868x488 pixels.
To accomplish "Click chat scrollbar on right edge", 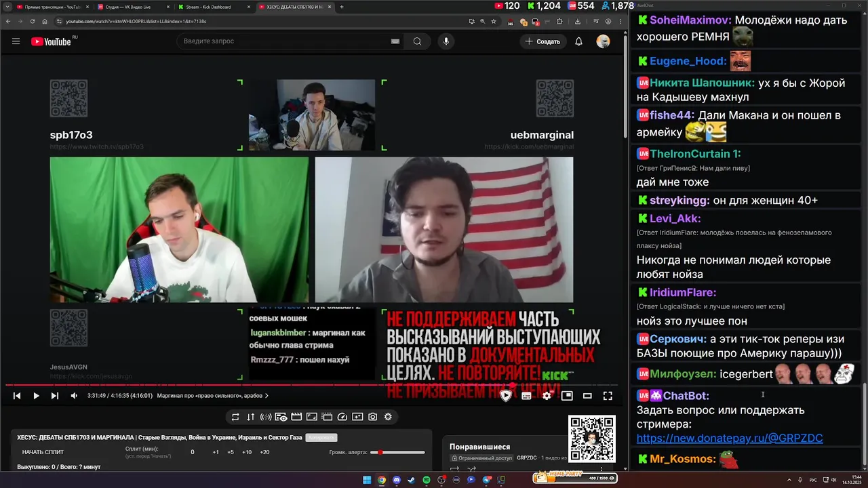I will [x=864, y=424].
